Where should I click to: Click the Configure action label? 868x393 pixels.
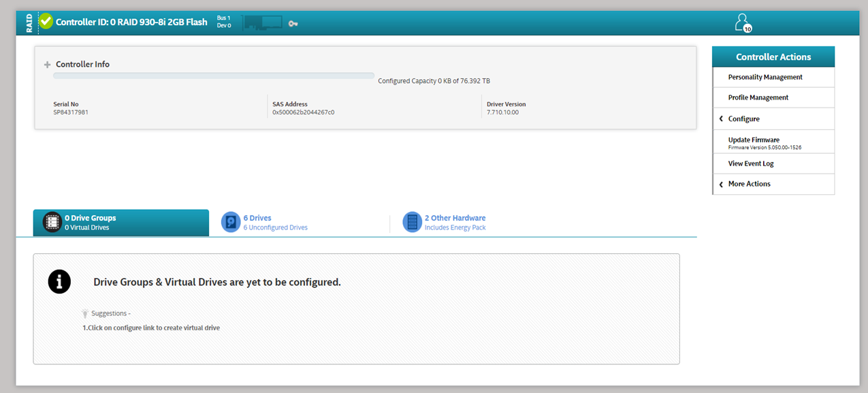(743, 119)
